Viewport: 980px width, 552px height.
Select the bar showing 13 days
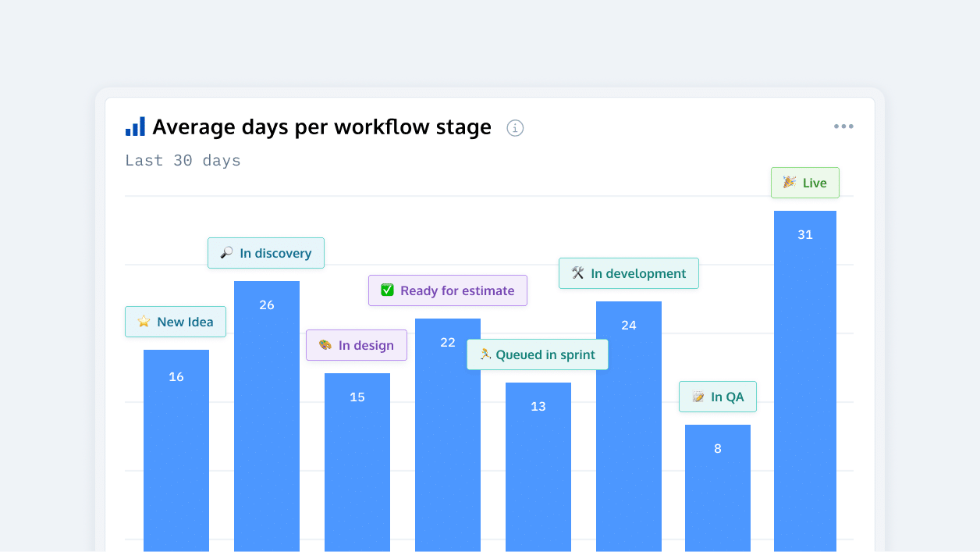click(x=538, y=467)
